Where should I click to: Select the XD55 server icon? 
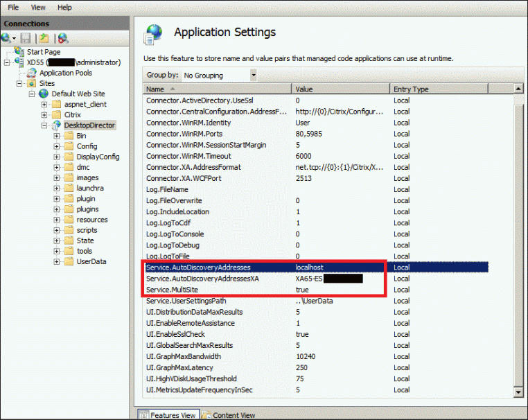[x=19, y=62]
